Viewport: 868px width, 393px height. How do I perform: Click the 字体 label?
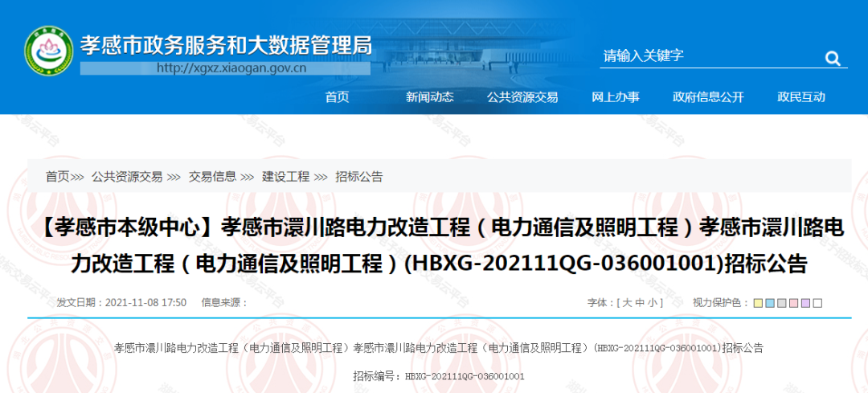[599, 303]
